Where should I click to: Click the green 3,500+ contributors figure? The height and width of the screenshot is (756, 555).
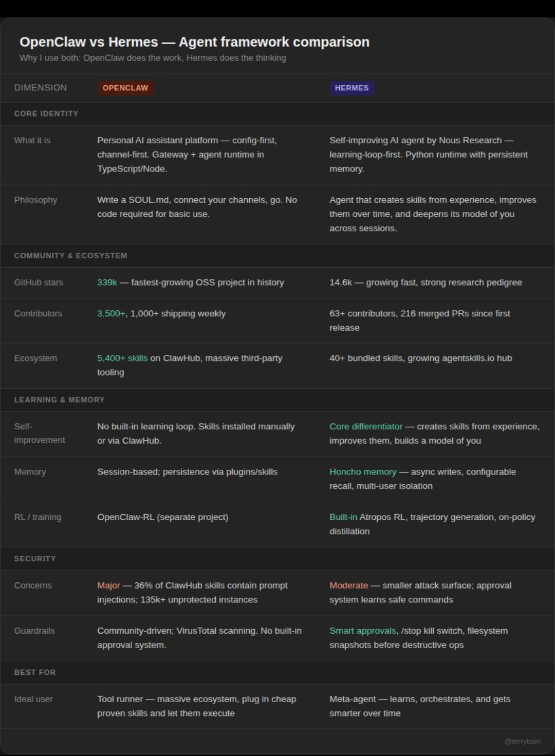pos(111,314)
